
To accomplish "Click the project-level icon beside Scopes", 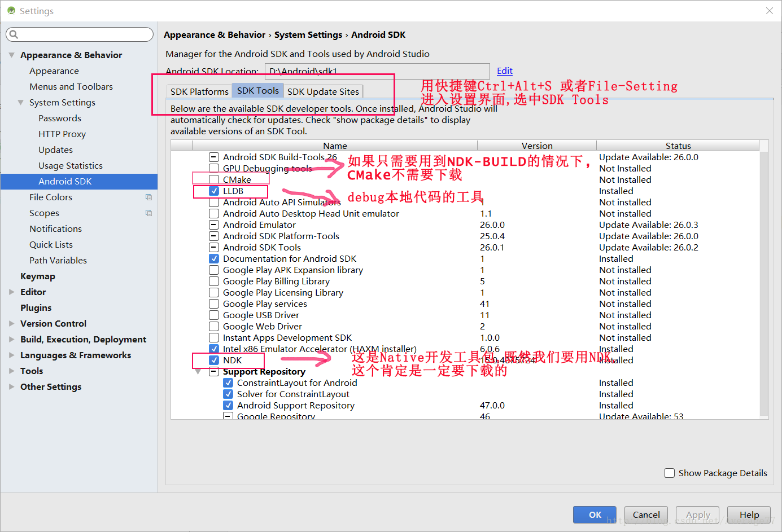I will pyautogui.click(x=148, y=213).
